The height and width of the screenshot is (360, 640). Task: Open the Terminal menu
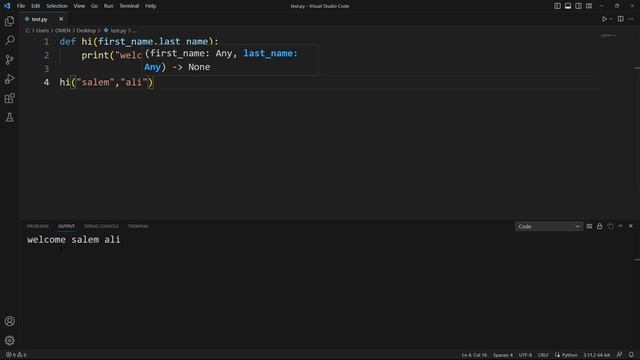click(129, 6)
